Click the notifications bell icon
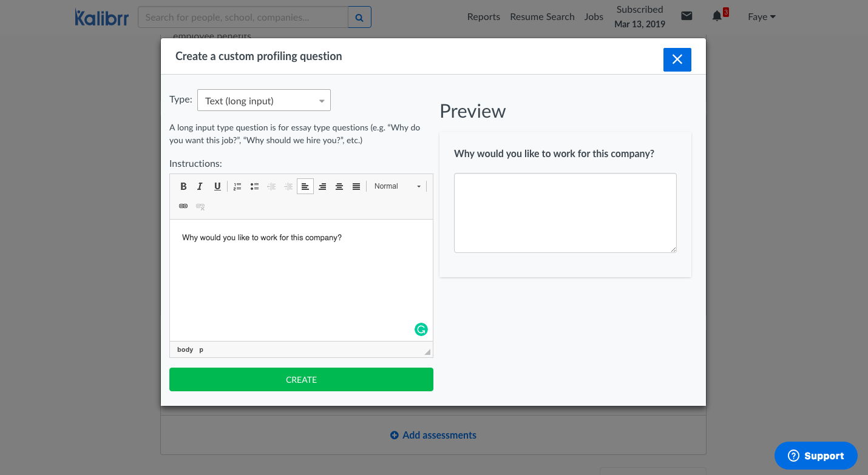Screen dimensions: 868x475 (x=717, y=16)
